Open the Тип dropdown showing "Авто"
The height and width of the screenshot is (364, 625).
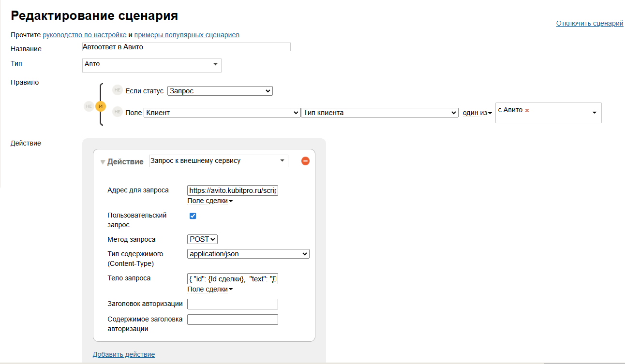(x=152, y=65)
